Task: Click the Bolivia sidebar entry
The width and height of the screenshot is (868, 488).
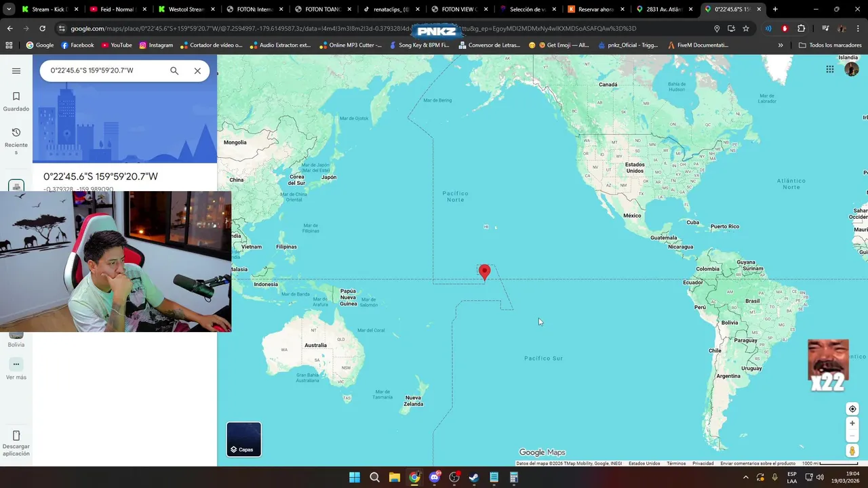Action: click(16, 339)
